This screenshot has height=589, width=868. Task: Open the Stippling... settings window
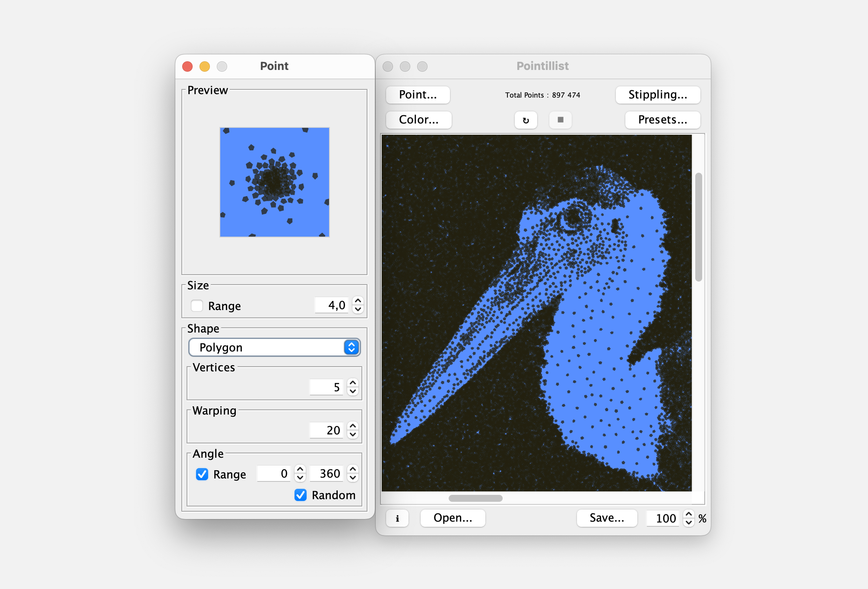click(x=657, y=95)
